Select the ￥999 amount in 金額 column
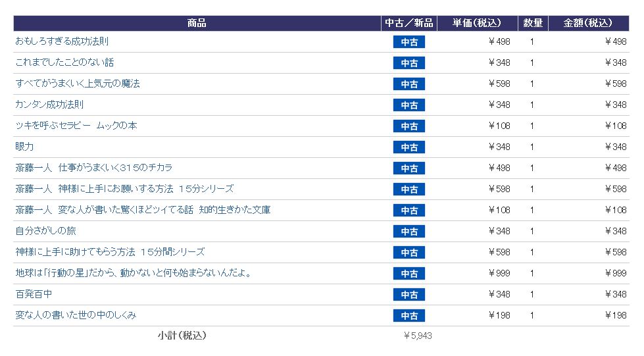 click(x=616, y=273)
